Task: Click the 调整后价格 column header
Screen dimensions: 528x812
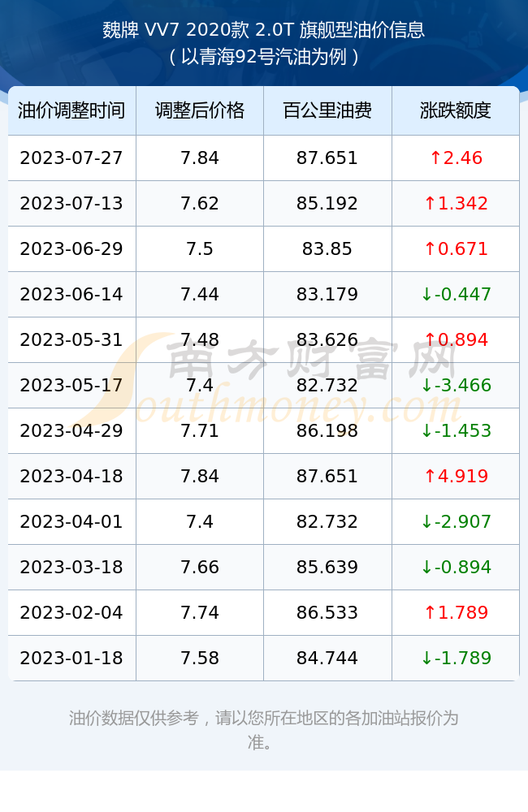Action: 200,110
